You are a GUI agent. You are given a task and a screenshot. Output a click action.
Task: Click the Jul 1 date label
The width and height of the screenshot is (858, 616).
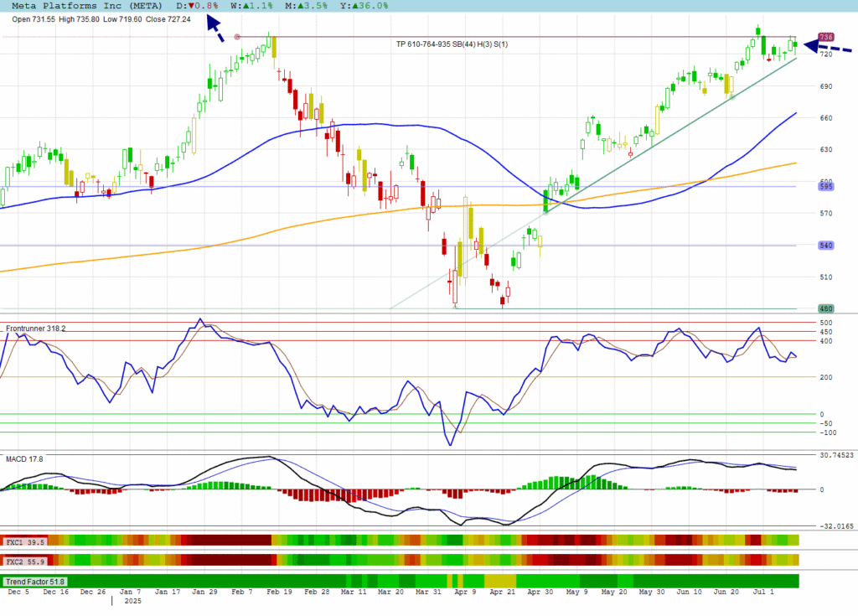pyautogui.click(x=763, y=592)
